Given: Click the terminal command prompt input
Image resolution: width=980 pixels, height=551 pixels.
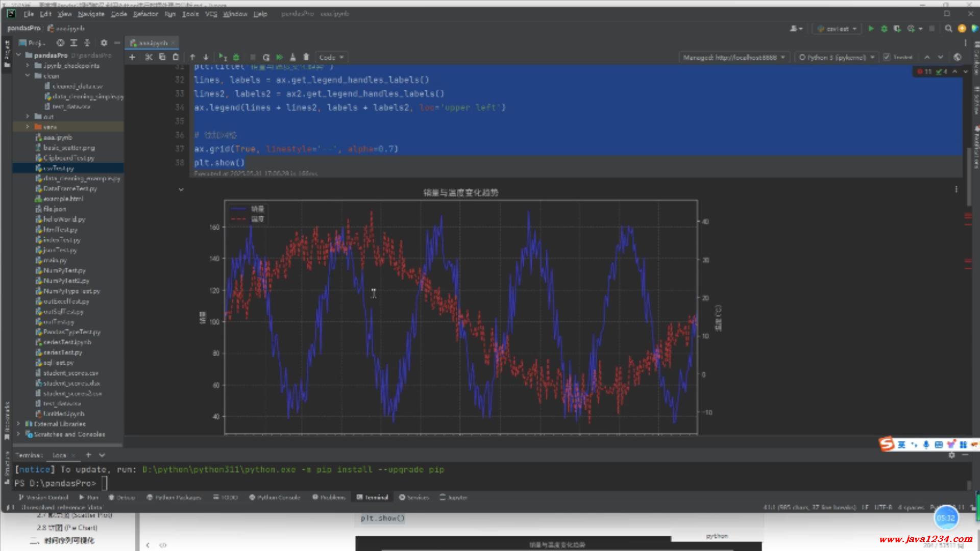Looking at the screenshot, I should (104, 483).
